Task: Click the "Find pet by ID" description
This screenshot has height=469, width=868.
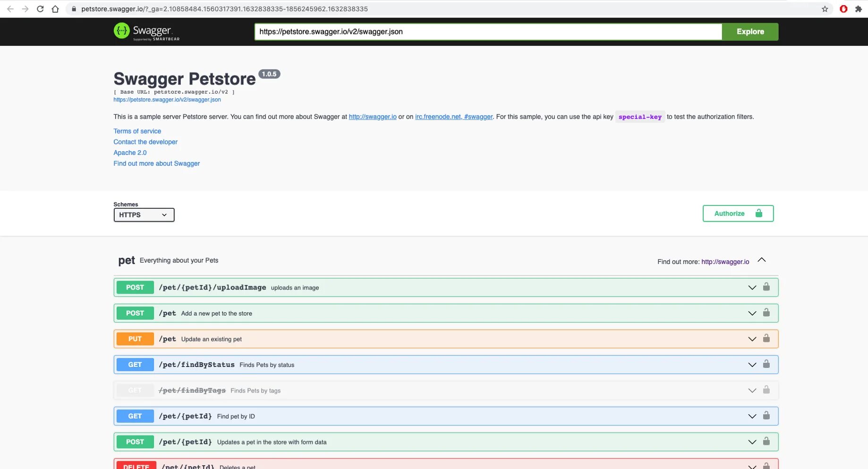Action: (236, 417)
